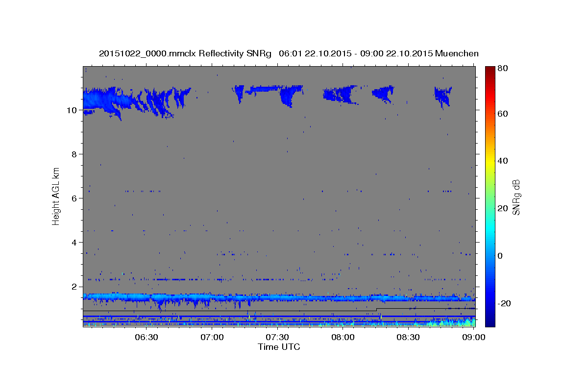This screenshot has width=588, height=392.
Task: Click the 09:00 time tick label
Action: click(474, 338)
